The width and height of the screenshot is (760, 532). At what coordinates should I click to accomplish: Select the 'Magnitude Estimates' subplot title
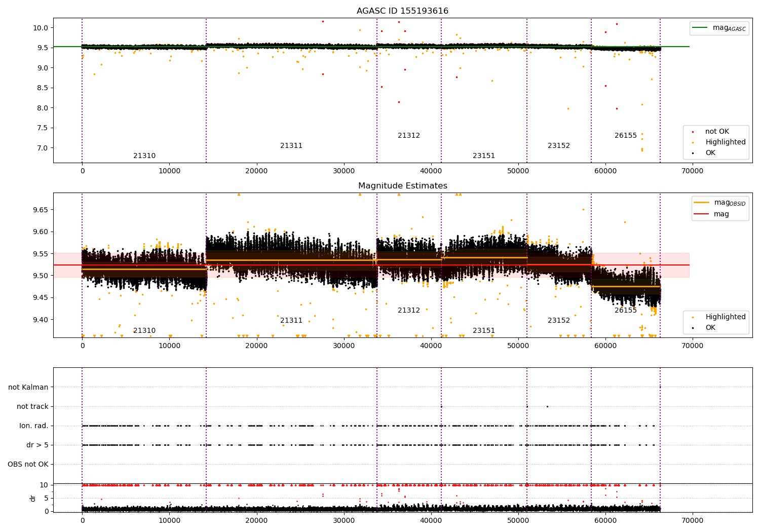(x=402, y=186)
